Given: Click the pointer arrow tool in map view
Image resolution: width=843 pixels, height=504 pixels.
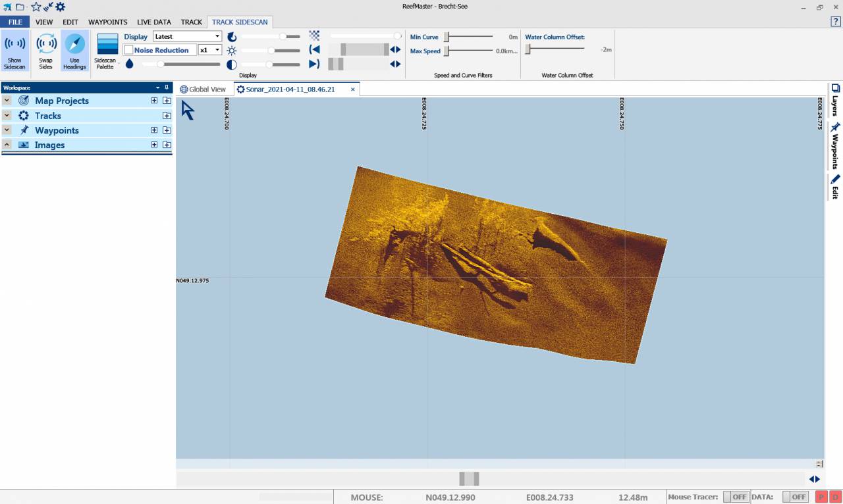Looking at the screenshot, I should [188, 111].
